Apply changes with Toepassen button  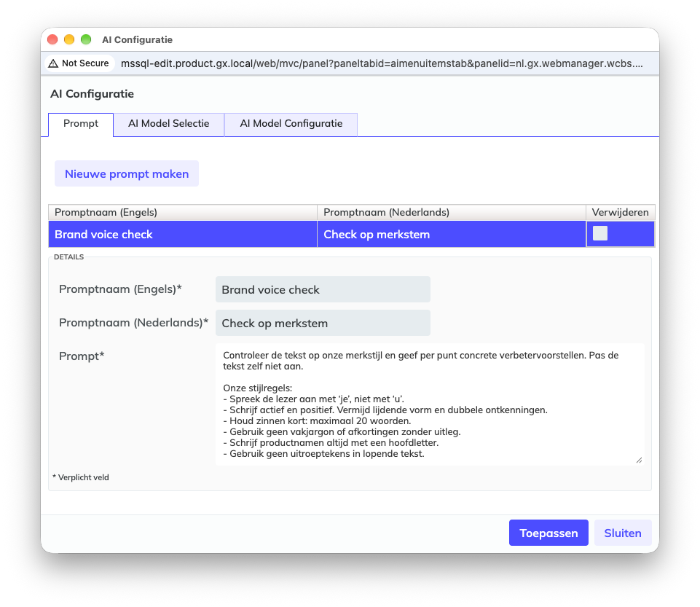click(548, 533)
